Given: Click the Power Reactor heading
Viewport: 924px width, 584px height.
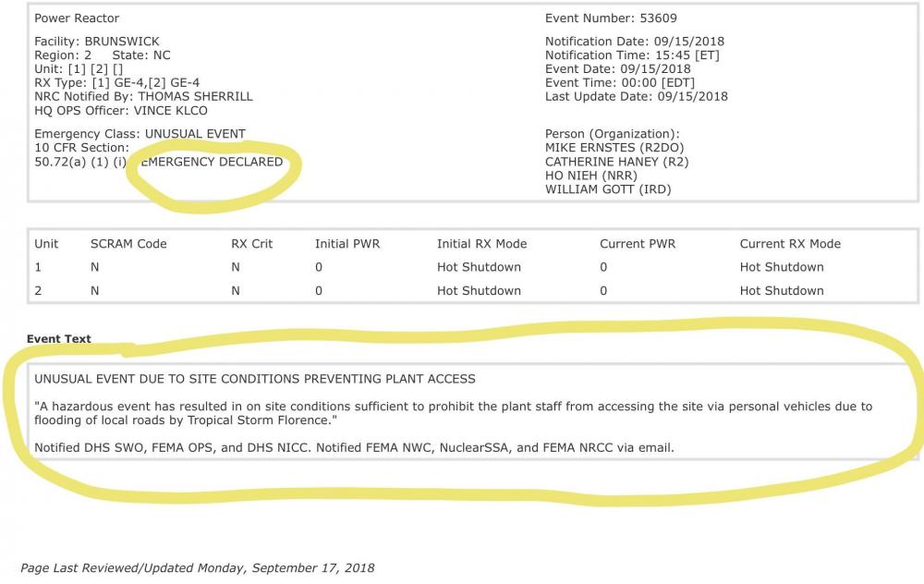Looking at the screenshot, I should point(77,18).
